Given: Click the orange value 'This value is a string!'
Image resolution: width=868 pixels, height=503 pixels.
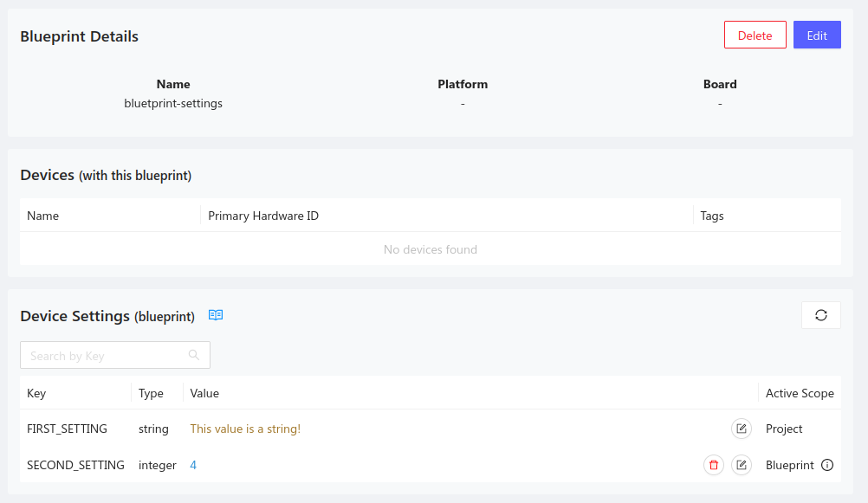Looking at the screenshot, I should 245,429.
